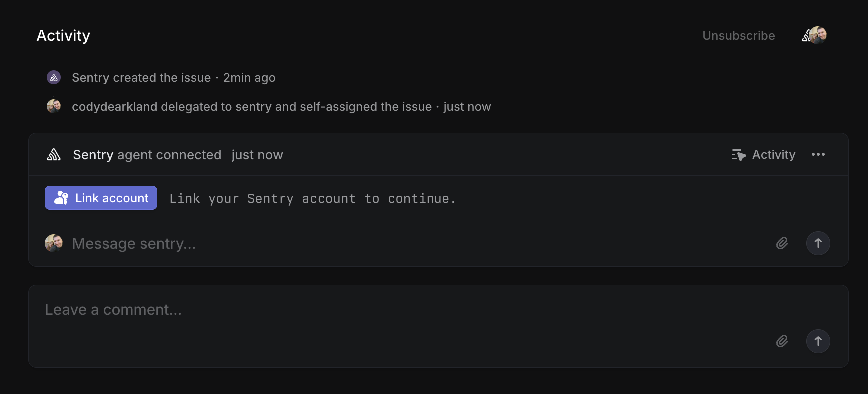Click the Sentry agent icon in the connected panel
Screen dimensions: 868x394
pos(54,155)
